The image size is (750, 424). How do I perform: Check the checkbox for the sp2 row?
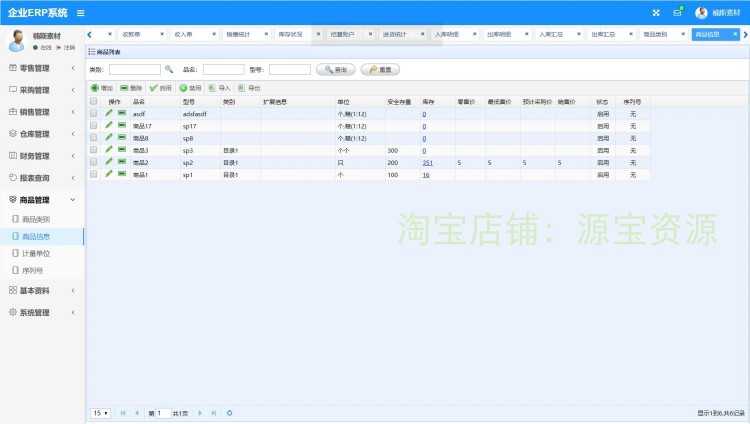coord(93,162)
